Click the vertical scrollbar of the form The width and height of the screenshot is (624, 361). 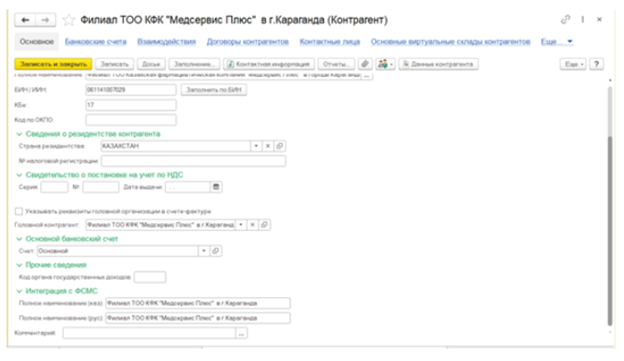610,231
